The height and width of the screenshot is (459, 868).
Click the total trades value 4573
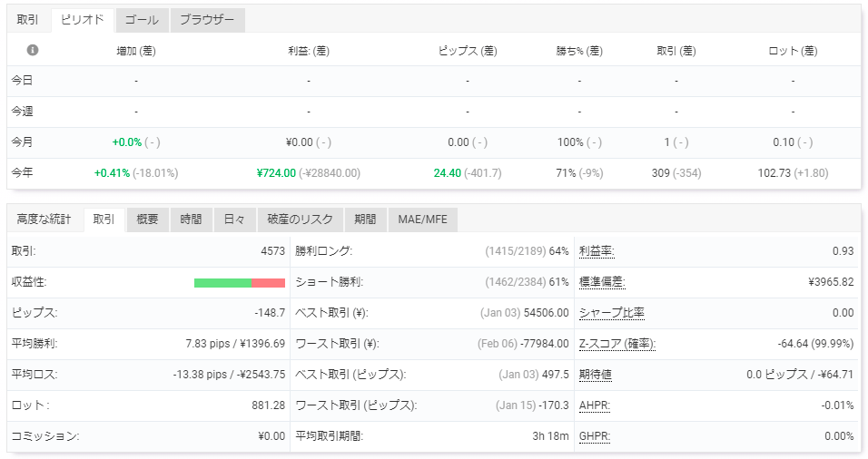(x=273, y=251)
